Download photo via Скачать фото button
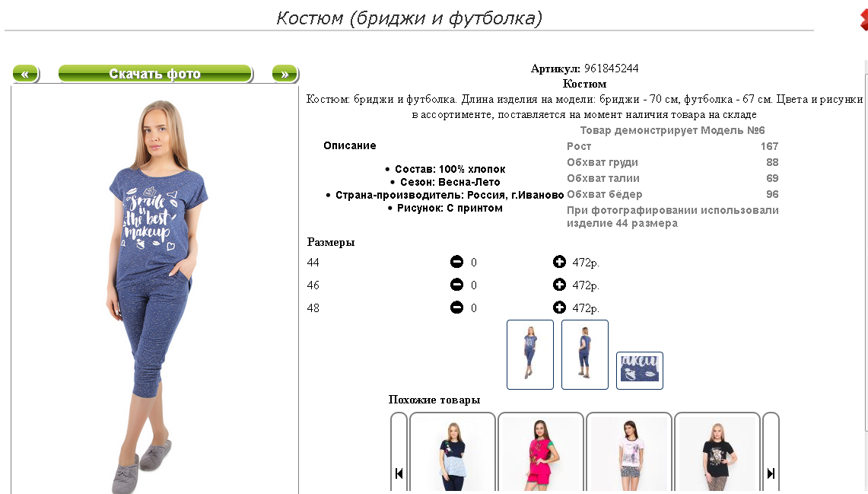Viewport: 868px width, 494px height. pyautogui.click(x=155, y=74)
